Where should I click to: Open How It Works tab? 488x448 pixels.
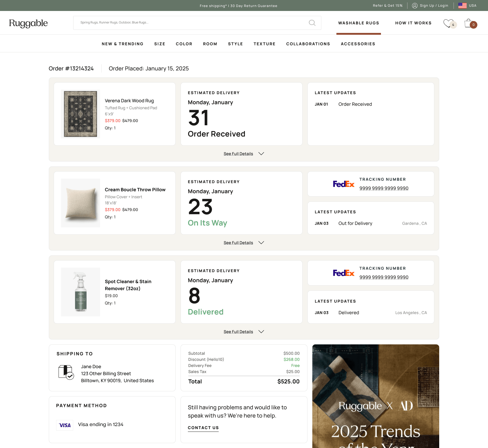pos(413,23)
